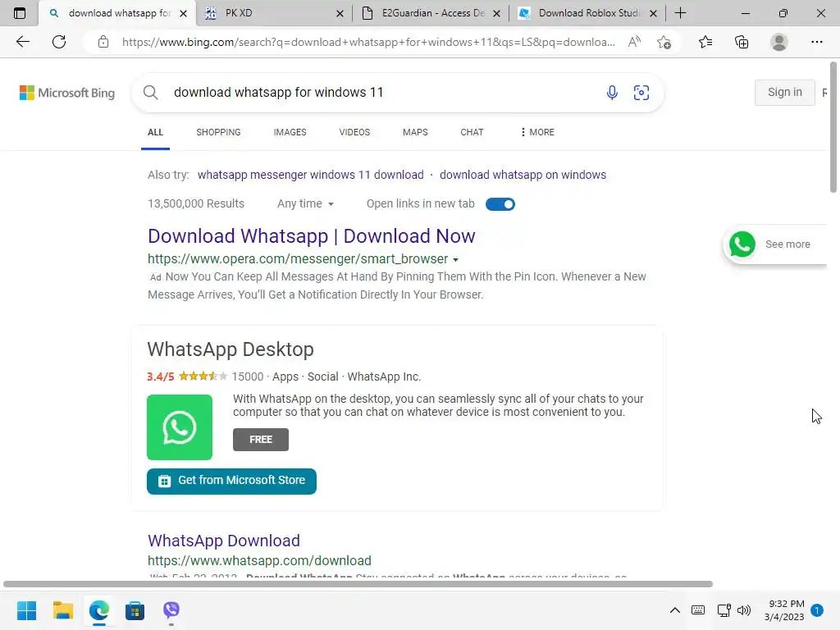The height and width of the screenshot is (630, 840).
Task: Open touch keyboard tray icon
Action: [x=698, y=610]
